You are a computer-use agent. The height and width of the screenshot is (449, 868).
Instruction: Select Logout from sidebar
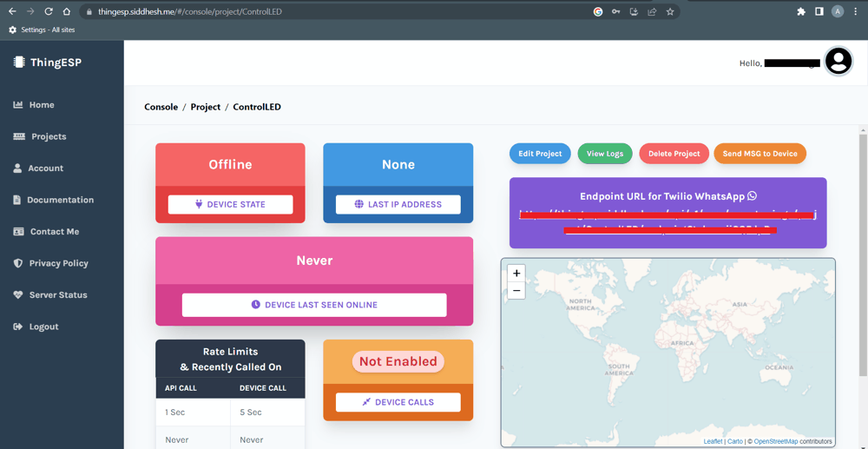point(43,327)
